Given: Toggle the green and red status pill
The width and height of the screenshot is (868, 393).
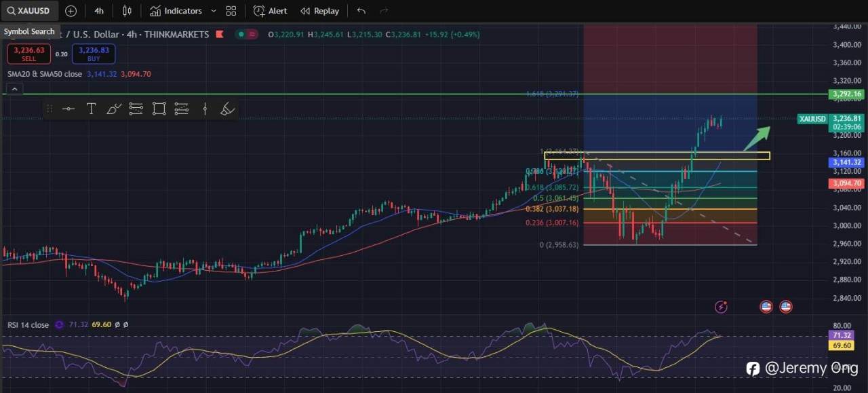Looking at the screenshot, I should coord(246,35).
